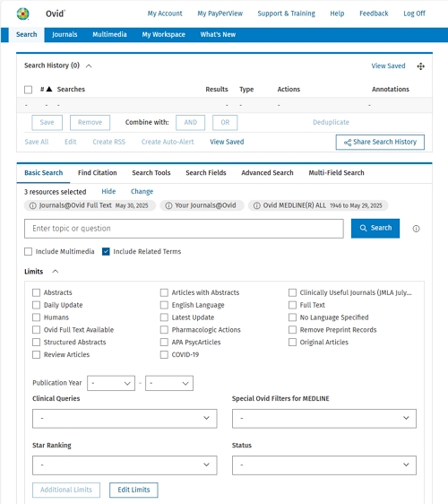
Task: Sort searches by the triangle sort icon
Action: (48, 89)
